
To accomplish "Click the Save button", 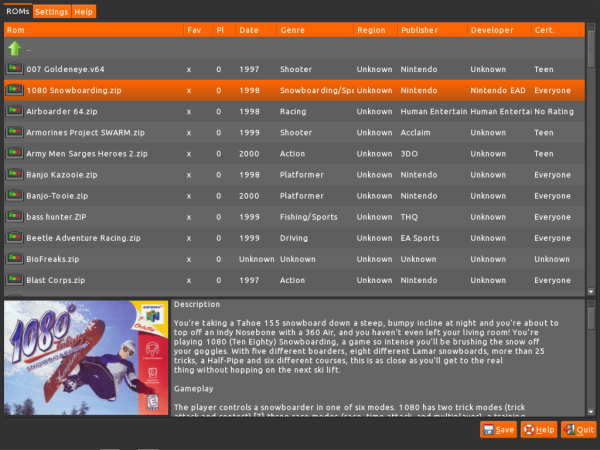I will pyautogui.click(x=498, y=430).
